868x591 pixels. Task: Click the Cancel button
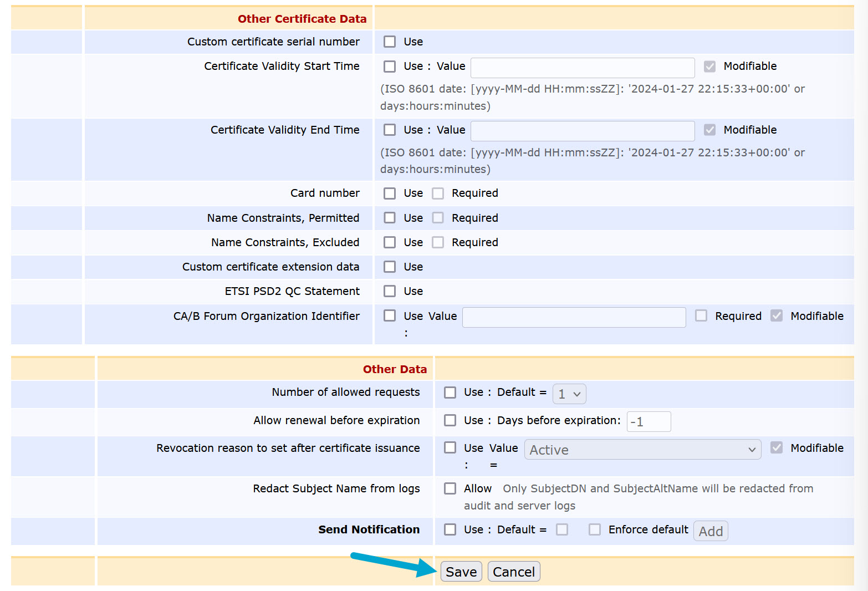[x=513, y=572]
